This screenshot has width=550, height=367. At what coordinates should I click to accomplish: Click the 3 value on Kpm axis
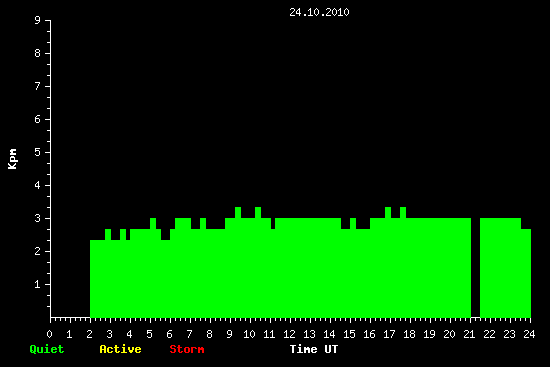point(38,218)
